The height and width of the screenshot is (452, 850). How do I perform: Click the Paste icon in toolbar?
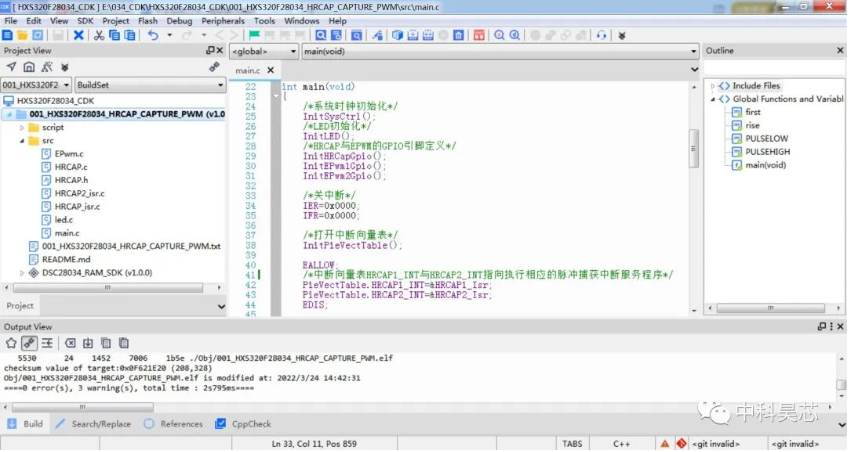click(130, 35)
